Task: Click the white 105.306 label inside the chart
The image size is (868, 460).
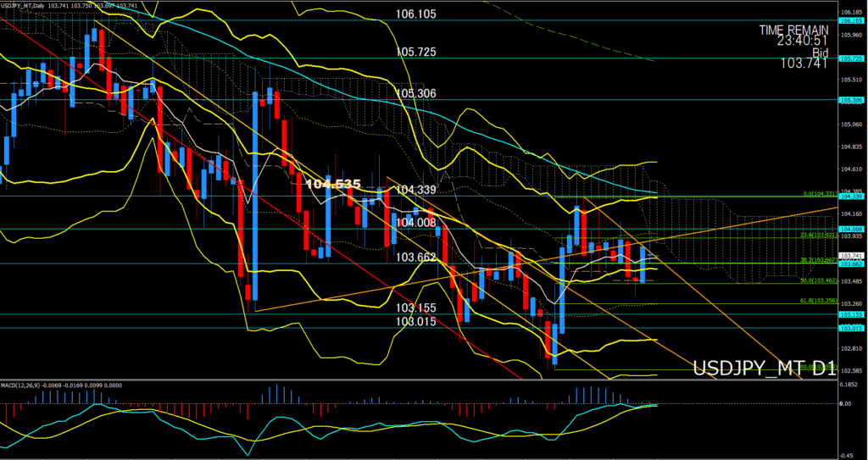Action: (415, 93)
